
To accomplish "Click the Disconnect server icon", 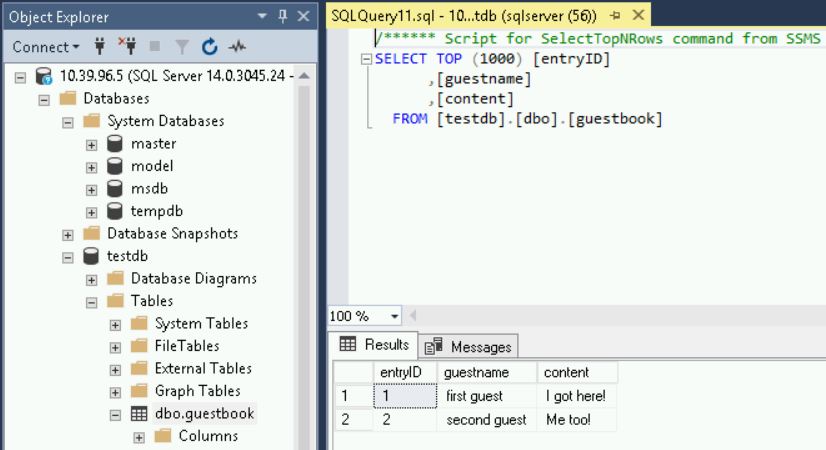I will tap(127, 47).
